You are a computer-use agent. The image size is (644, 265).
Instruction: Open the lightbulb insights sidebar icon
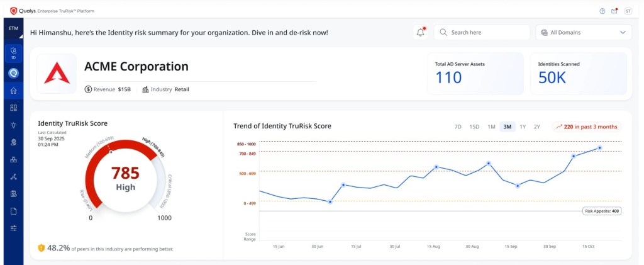pos(13,125)
